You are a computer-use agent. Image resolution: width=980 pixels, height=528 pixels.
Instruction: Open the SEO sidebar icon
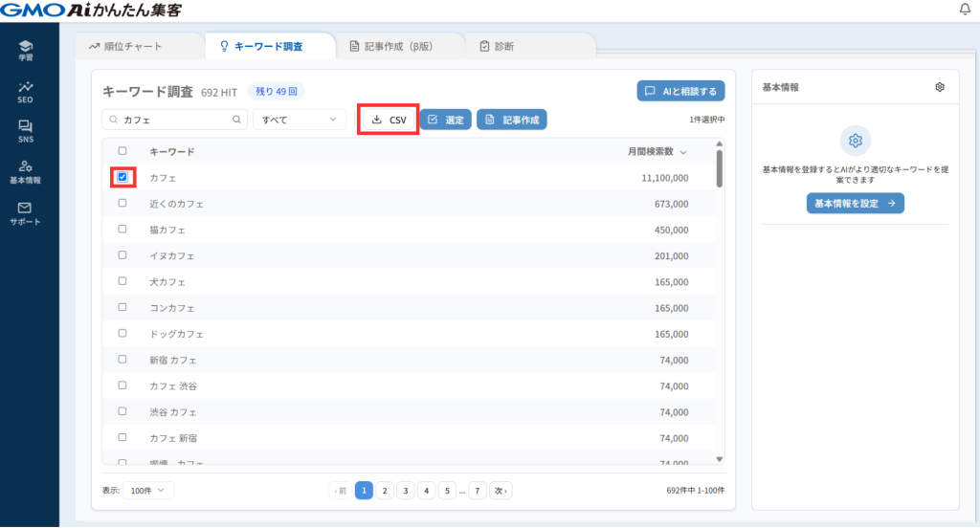[x=25, y=91]
